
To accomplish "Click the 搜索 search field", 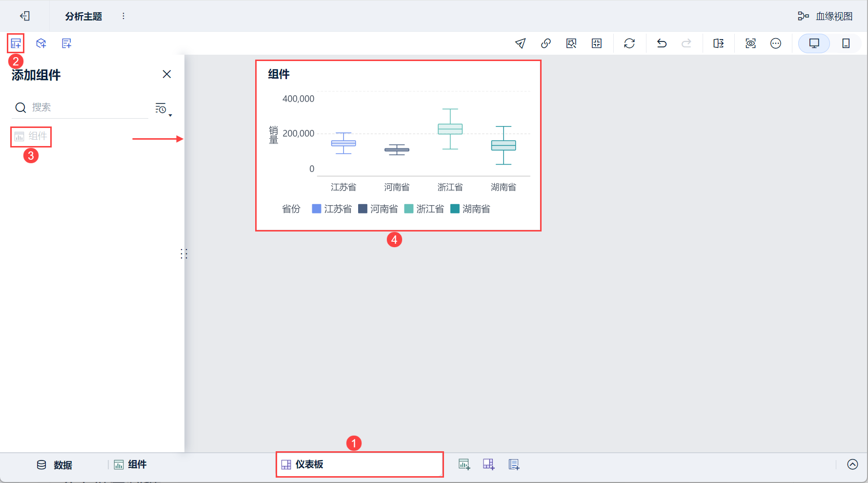I will coord(80,107).
